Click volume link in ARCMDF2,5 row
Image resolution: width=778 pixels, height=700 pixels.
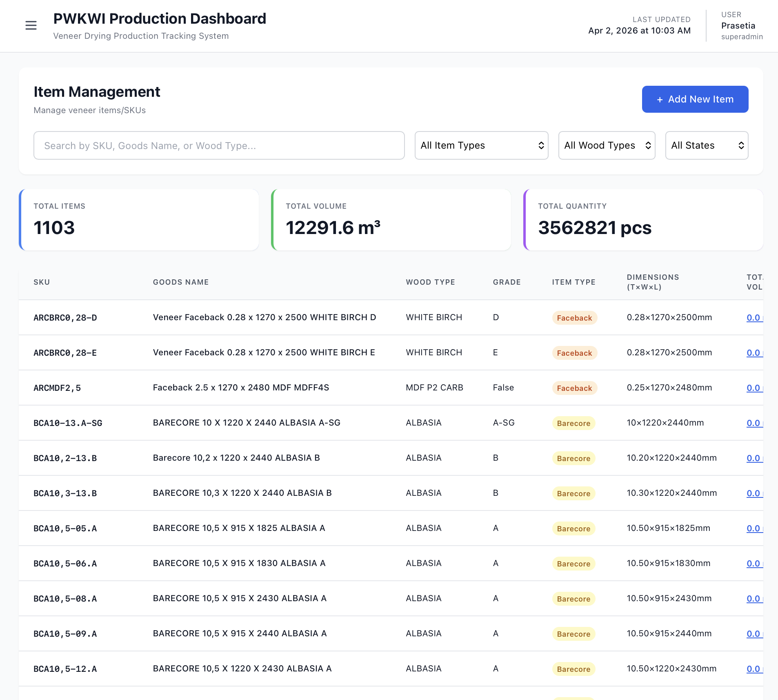tap(754, 388)
